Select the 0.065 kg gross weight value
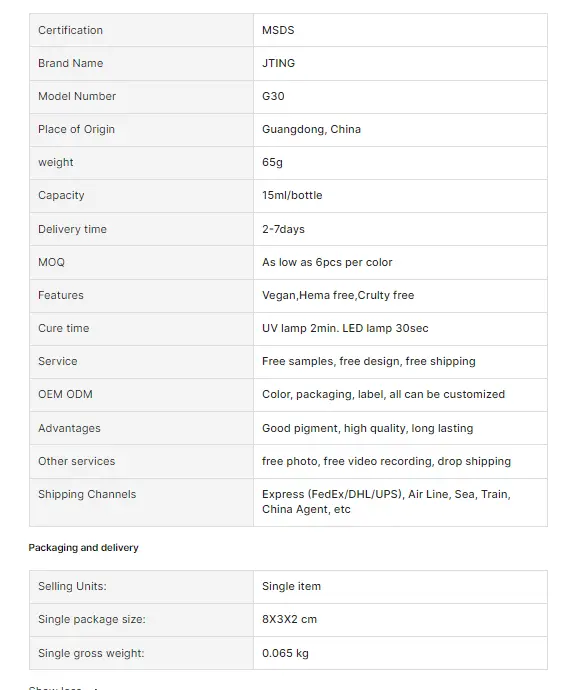 point(285,653)
